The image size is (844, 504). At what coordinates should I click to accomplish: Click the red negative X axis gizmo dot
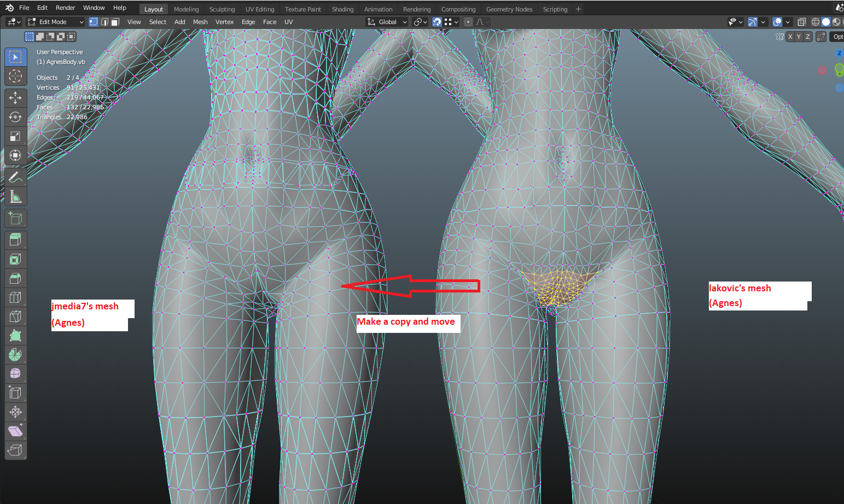click(x=822, y=71)
